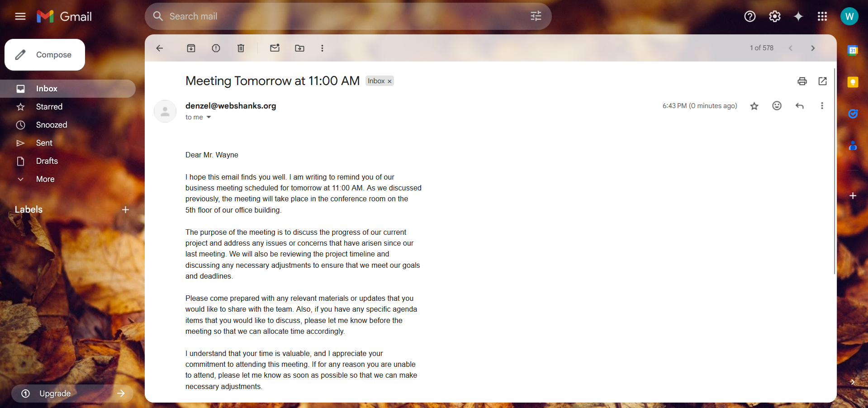Reply to this message
The image size is (868, 408).
coord(800,106)
